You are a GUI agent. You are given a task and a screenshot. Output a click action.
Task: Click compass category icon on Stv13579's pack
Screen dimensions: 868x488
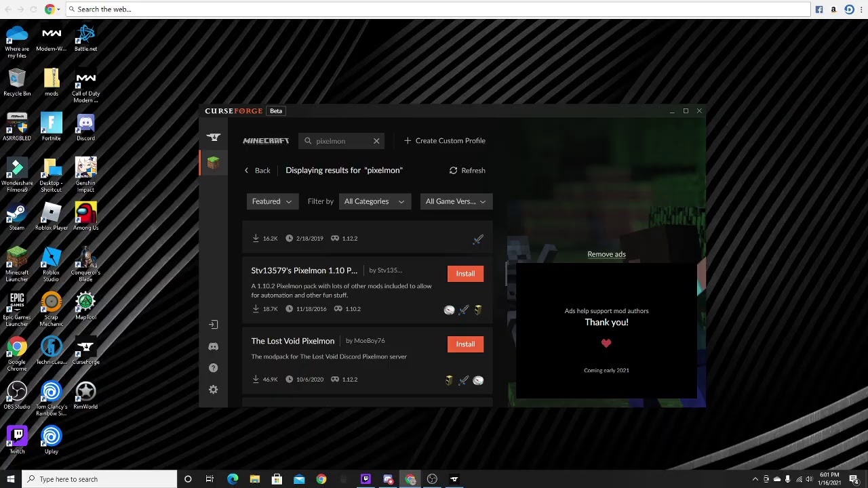coord(449,310)
